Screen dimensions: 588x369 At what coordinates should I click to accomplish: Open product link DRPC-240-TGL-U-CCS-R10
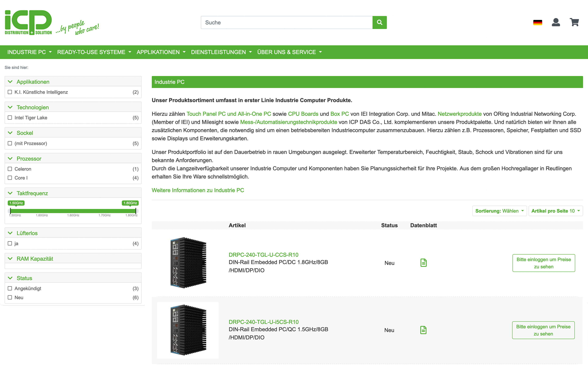click(263, 255)
